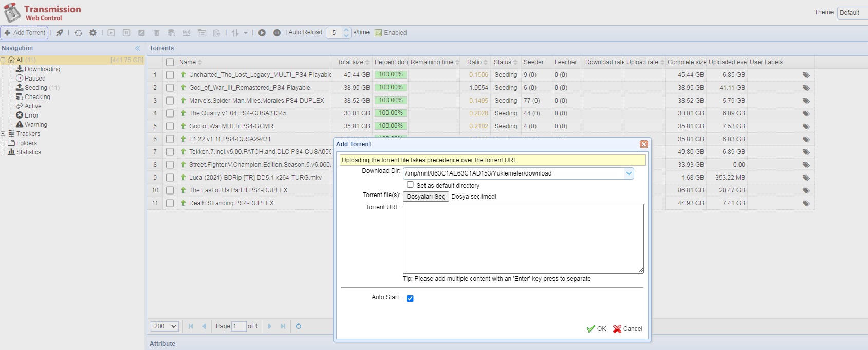Select checkbox for God.of.War.MULTi.PS4-GCMR row
Screen dimensions: 868x350
pyautogui.click(x=170, y=126)
